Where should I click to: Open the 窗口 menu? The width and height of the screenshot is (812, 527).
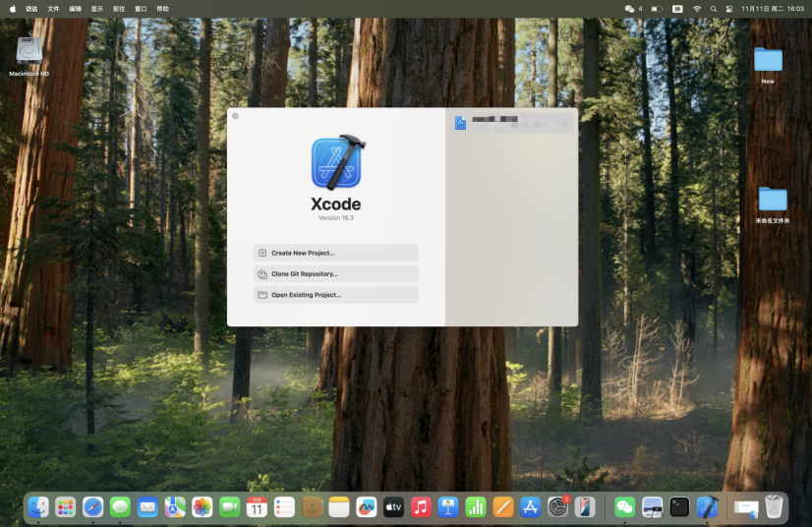coord(141,9)
